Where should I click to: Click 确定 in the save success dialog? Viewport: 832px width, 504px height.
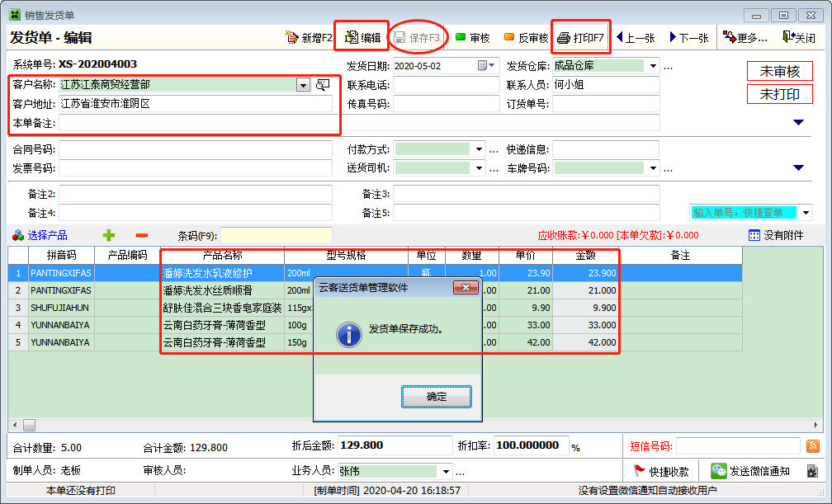[x=436, y=396]
